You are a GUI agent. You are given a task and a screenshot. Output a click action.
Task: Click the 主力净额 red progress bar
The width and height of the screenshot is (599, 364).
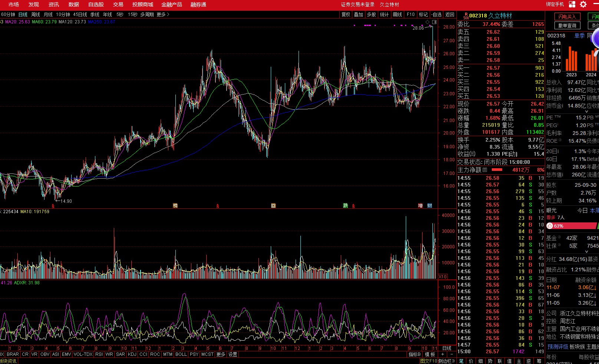[497, 170]
